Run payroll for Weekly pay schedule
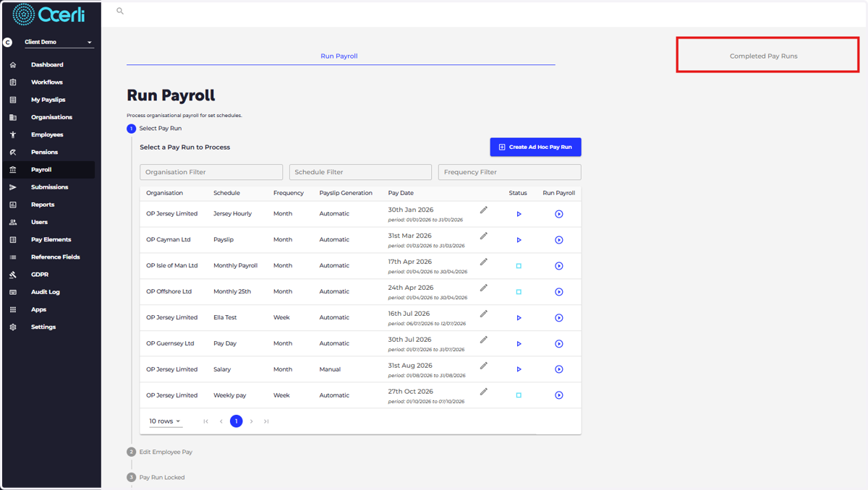The image size is (868, 490). click(x=559, y=395)
